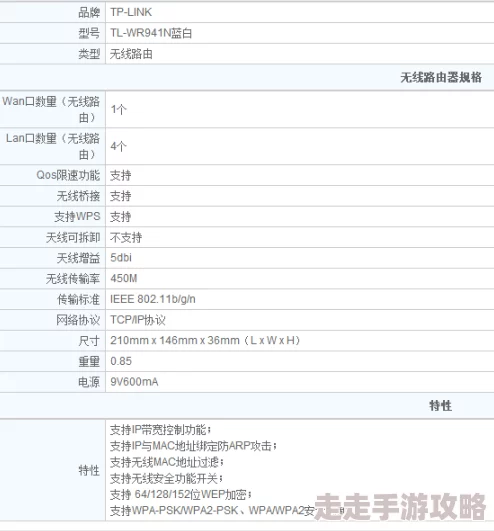
Task: Select the line "支持IP带宽控制功能"
Action: 158,430
